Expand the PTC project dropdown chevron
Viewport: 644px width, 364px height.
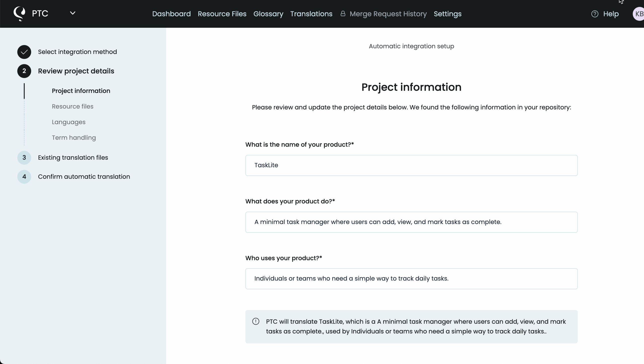pyautogui.click(x=72, y=13)
